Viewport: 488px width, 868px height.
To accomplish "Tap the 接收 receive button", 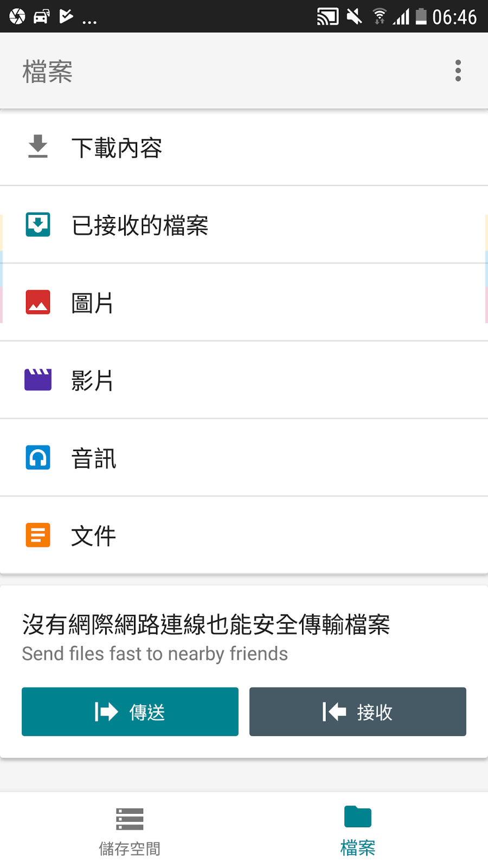I will pos(358,712).
